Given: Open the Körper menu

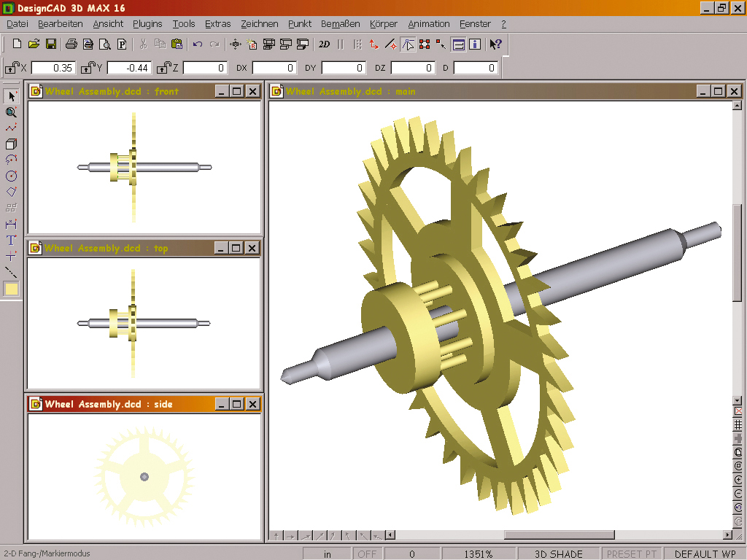Looking at the screenshot, I should (384, 24).
